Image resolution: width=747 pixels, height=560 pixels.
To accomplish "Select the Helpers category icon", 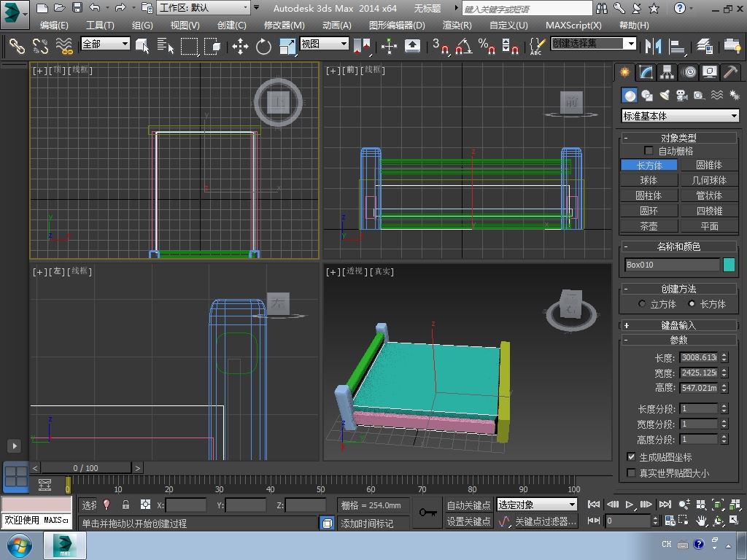I will click(700, 96).
